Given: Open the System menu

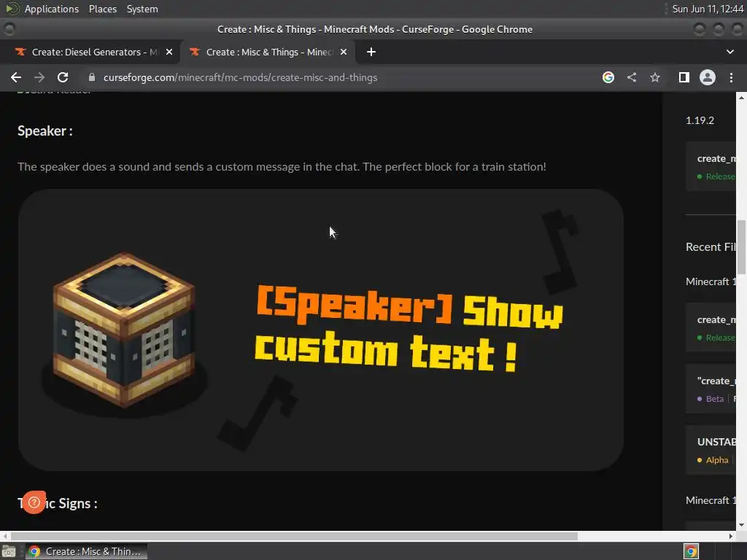Looking at the screenshot, I should tap(142, 9).
